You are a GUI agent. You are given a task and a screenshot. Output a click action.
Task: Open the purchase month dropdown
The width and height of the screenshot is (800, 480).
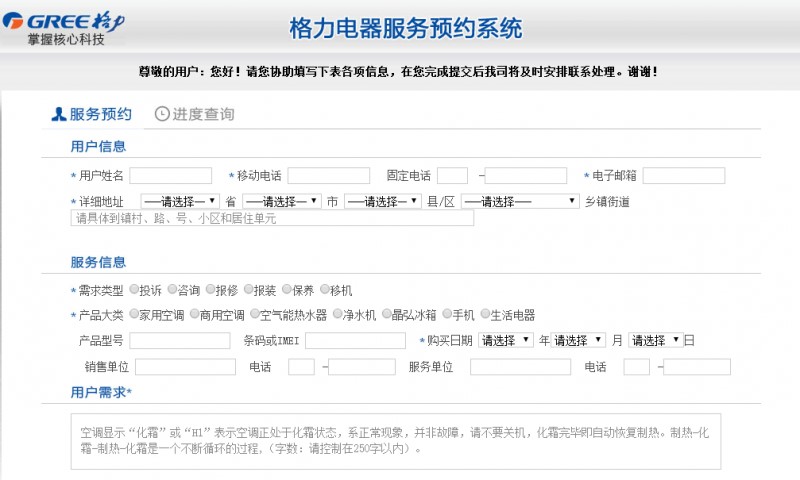point(578,340)
